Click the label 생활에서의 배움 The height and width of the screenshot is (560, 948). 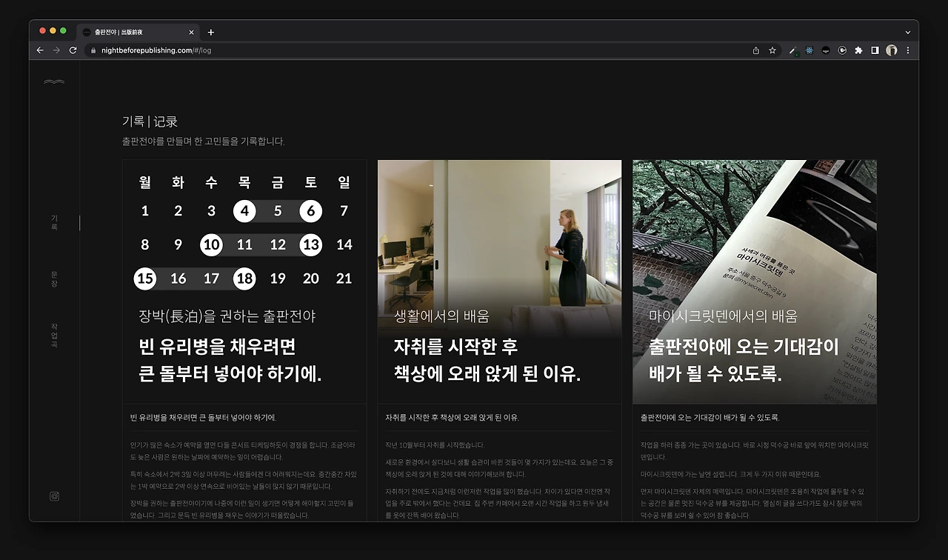[441, 316]
